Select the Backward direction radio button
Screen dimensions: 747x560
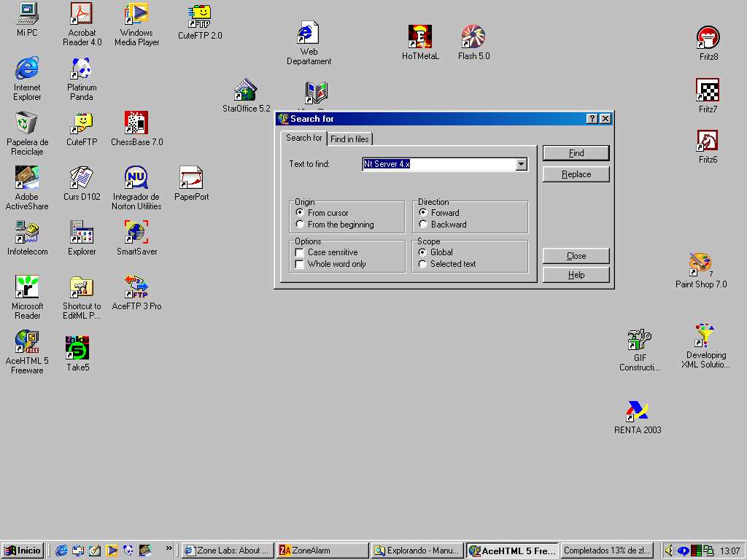[423, 225]
